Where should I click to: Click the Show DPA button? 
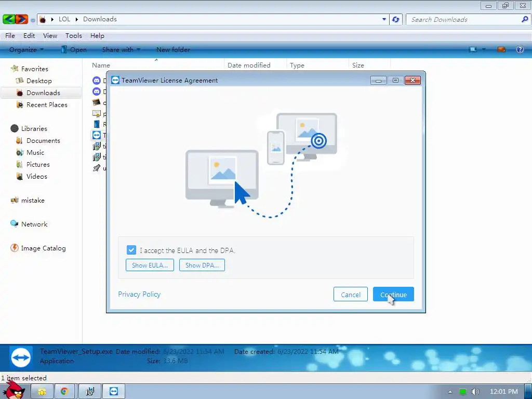point(202,265)
